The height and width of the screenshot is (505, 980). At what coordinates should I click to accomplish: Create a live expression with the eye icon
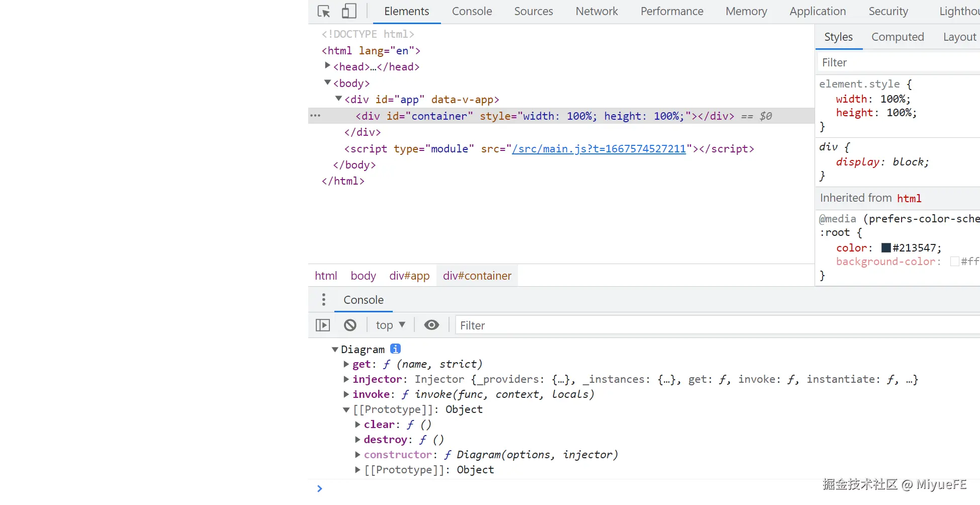pos(431,325)
